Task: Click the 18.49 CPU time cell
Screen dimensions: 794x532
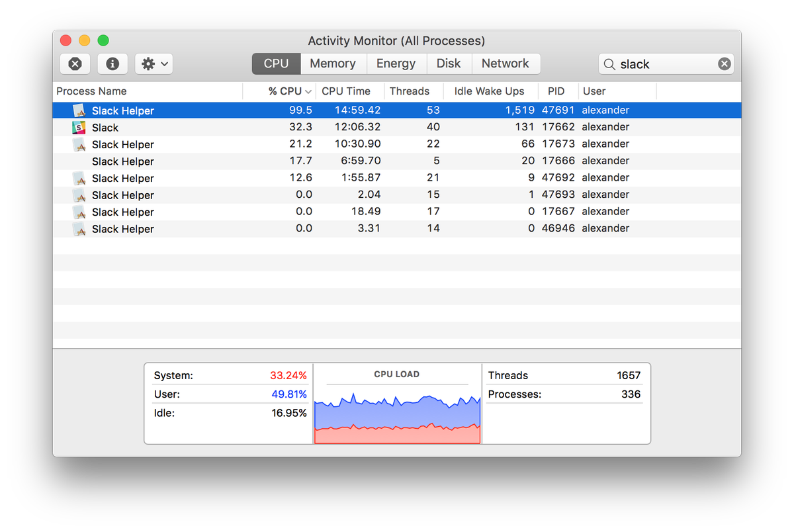Action: 366,212
